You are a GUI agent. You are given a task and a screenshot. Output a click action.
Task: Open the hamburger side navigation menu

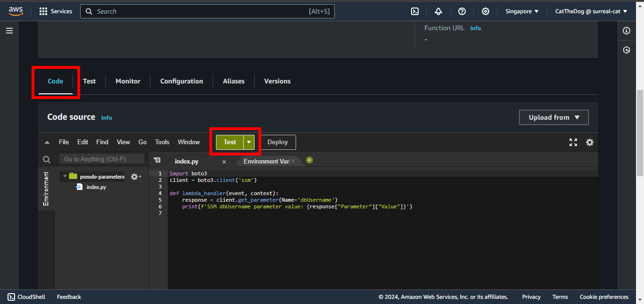click(9, 31)
